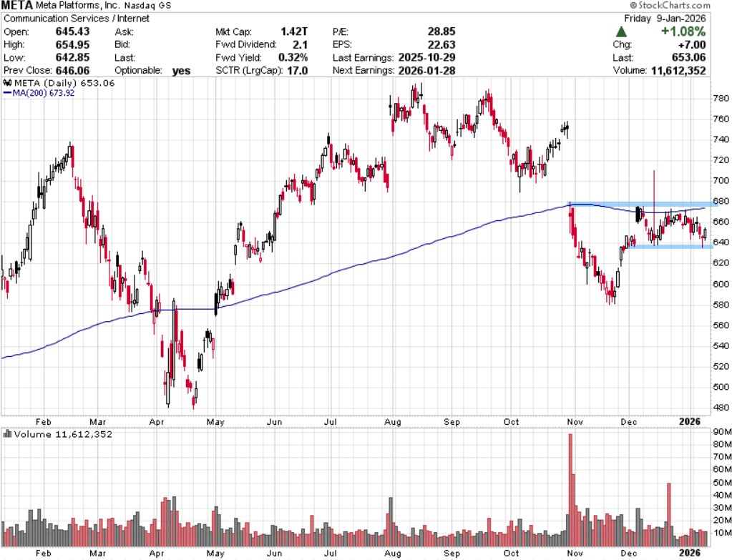Click the candlestick icon beside META (Daily)

pos(7,83)
